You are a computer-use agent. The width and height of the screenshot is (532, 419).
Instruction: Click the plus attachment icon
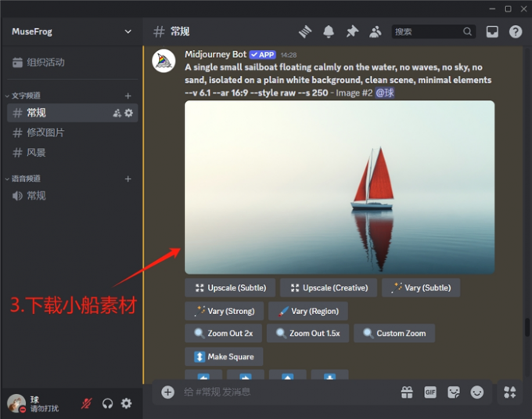pos(167,392)
